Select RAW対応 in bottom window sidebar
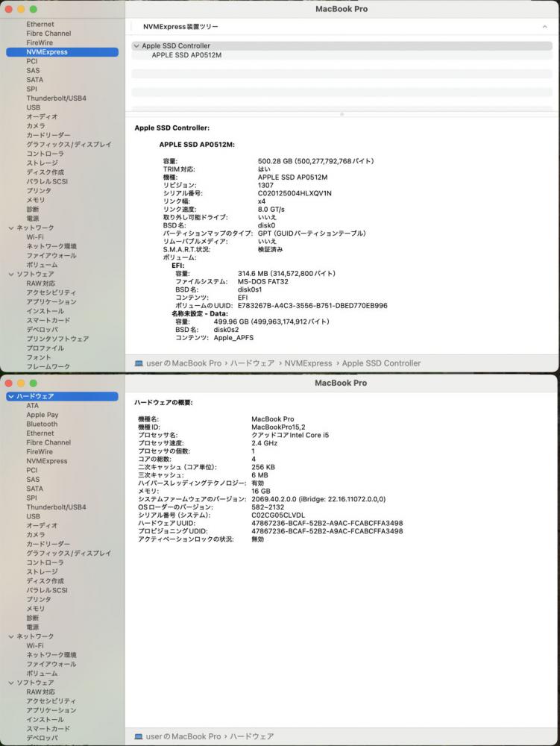 pyautogui.click(x=40, y=692)
